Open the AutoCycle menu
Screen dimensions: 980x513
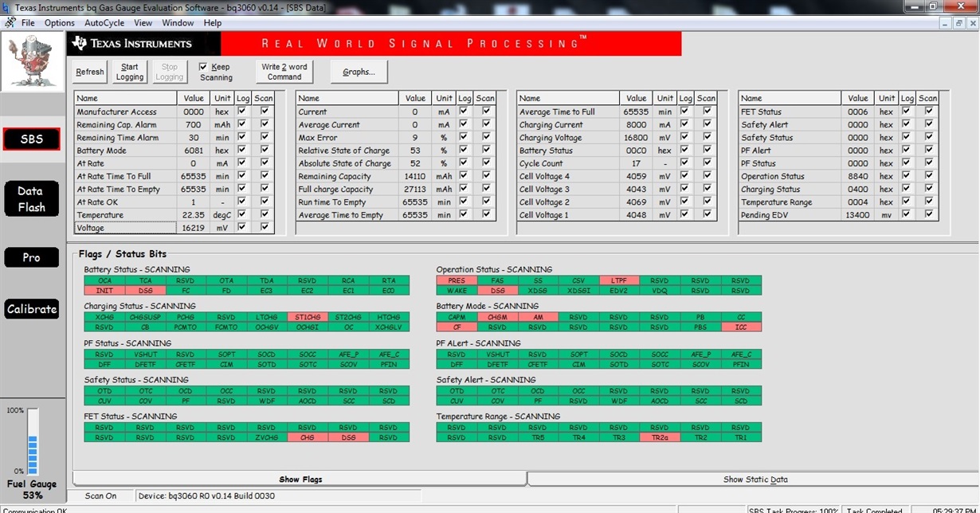coord(104,23)
